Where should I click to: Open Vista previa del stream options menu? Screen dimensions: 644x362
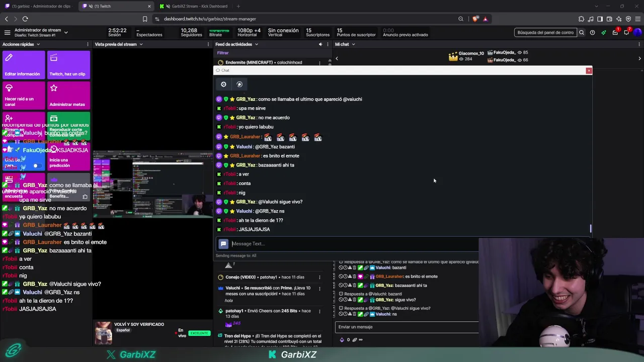[209, 44]
